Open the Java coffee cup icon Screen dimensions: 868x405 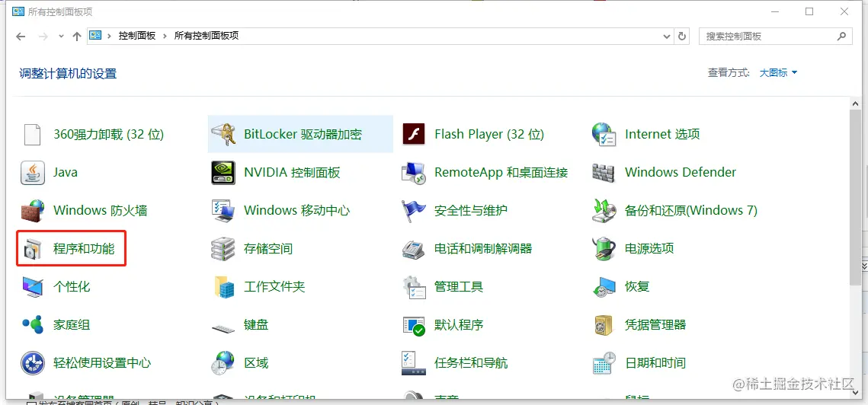32,173
